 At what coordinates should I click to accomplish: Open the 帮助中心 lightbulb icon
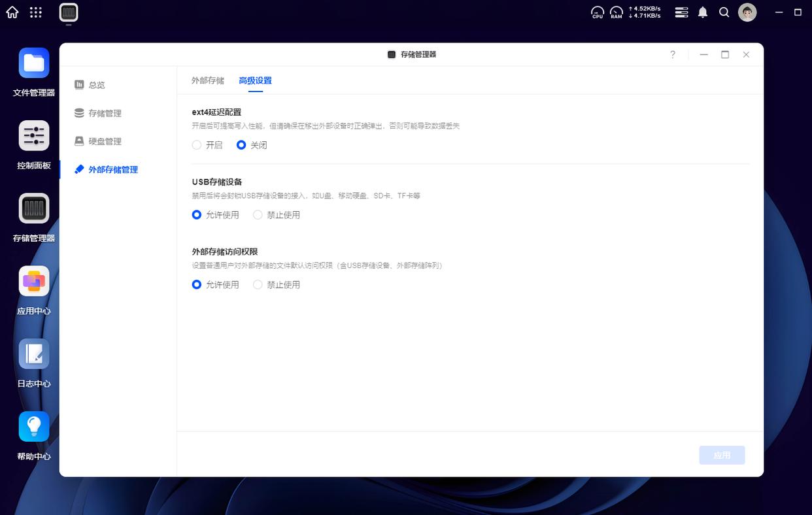(34, 427)
